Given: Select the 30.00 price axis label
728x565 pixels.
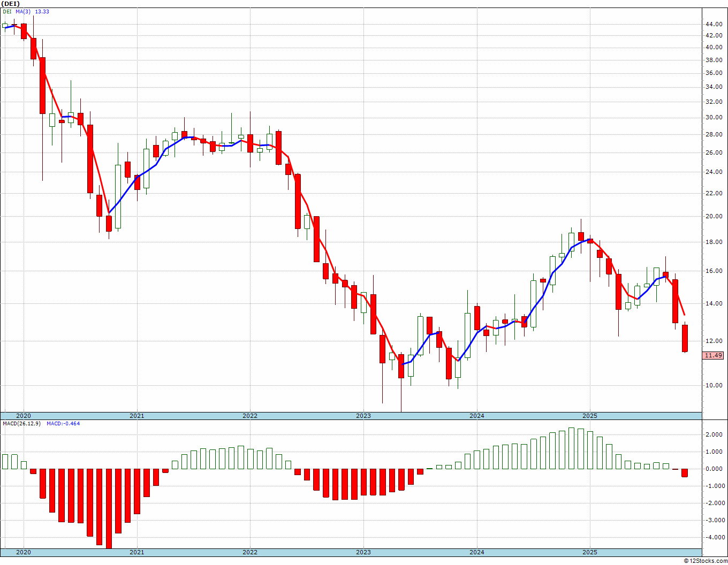Looking at the screenshot, I should (713, 117).
